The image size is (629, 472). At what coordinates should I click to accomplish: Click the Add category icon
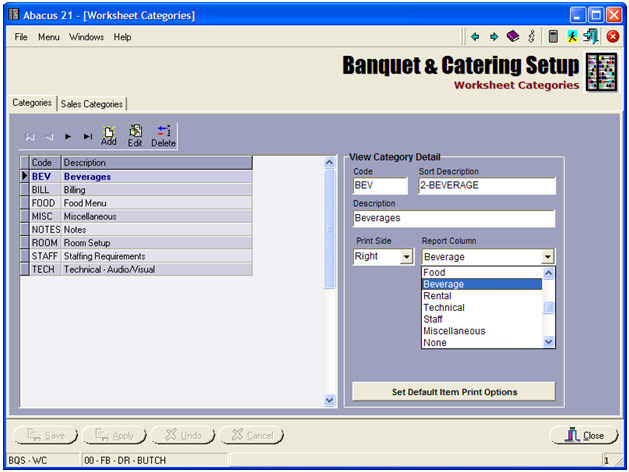[x=109, y=136]
